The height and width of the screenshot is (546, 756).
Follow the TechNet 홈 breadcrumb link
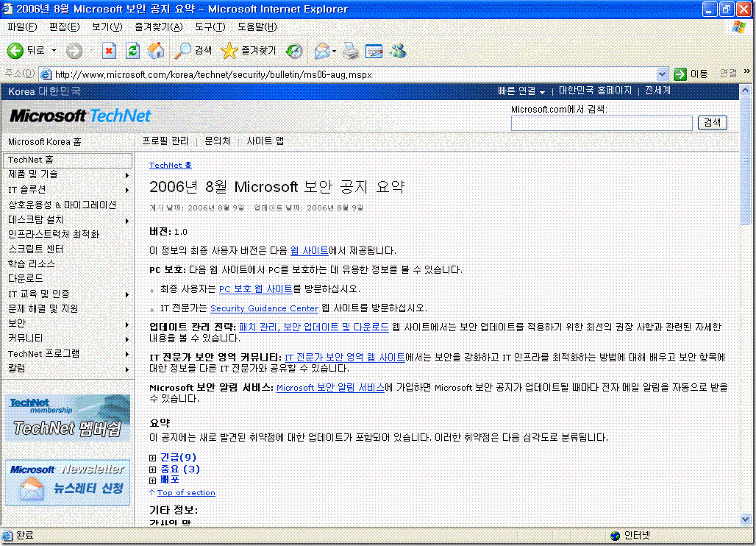(170, 165)
